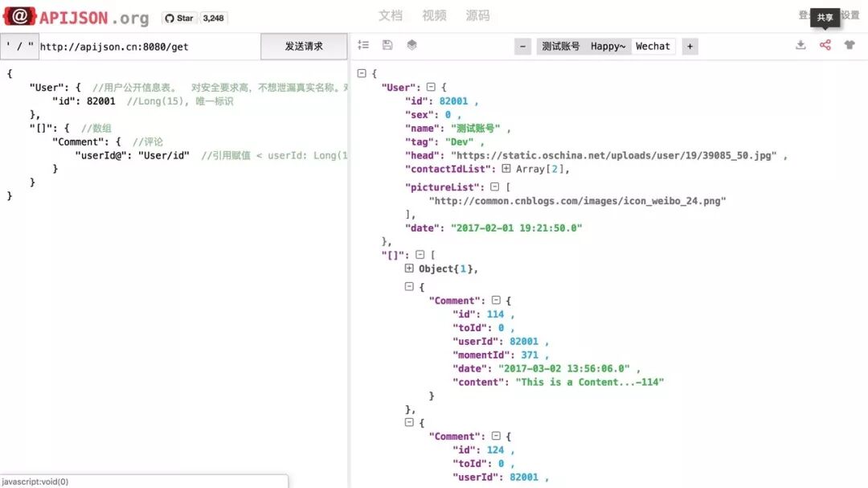Click the layers icon in the toolbar
The height and width of the screenshot is (488, 868).
[411, 45]
